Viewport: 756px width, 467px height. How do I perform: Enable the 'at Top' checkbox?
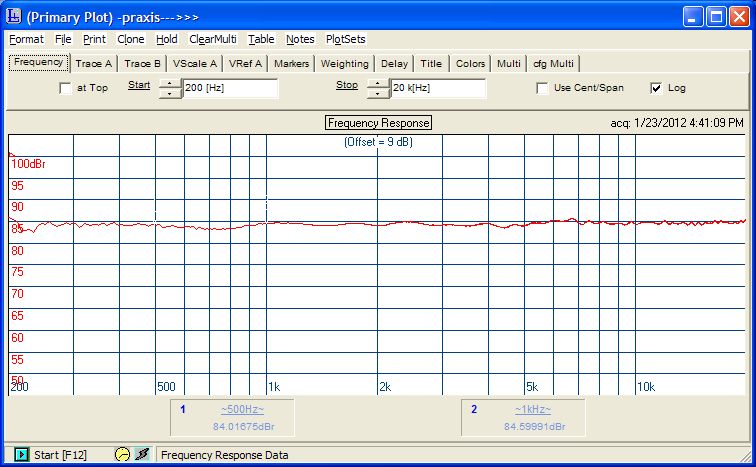click(65, 88)
